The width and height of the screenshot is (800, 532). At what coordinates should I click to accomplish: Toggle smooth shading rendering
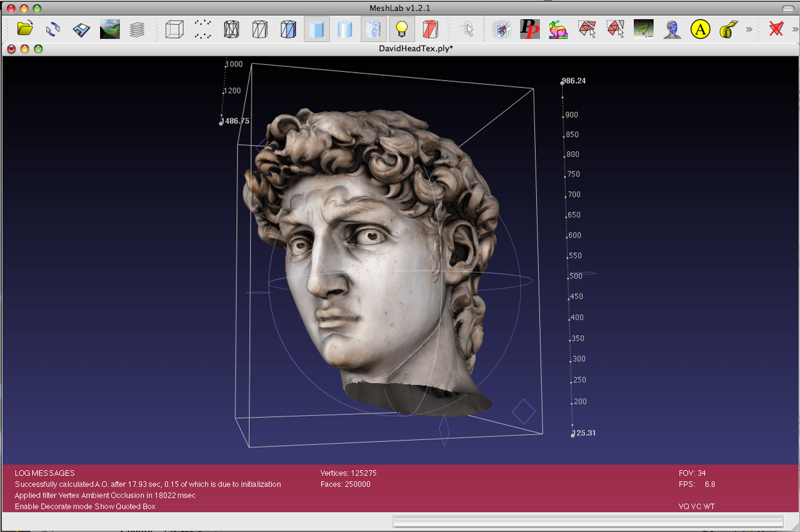point(344,29)
